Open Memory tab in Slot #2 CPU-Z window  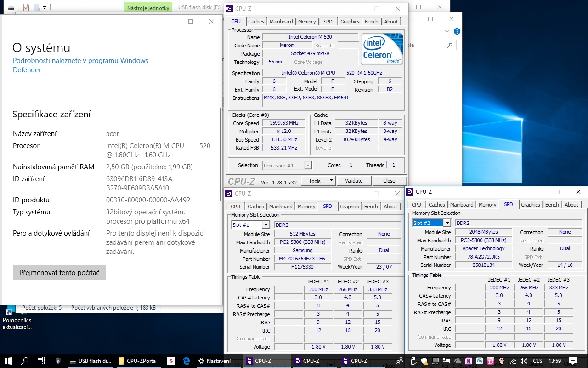click(487, 205)
